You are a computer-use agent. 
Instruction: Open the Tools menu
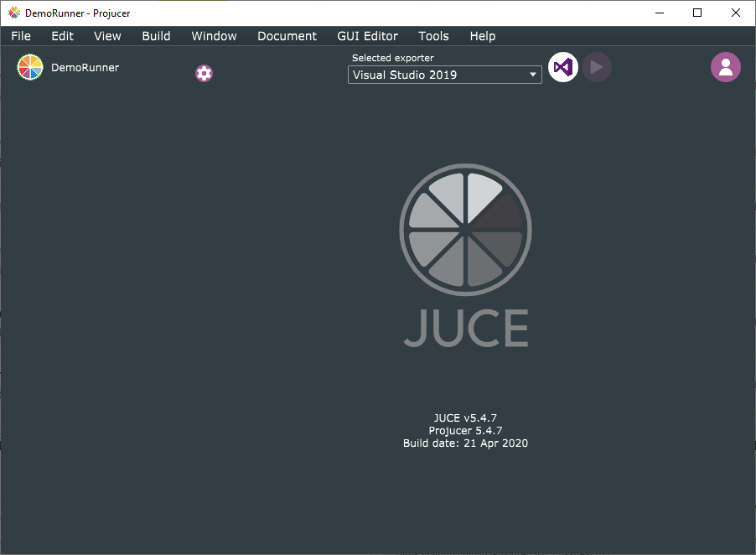click(x=433, y=36)
